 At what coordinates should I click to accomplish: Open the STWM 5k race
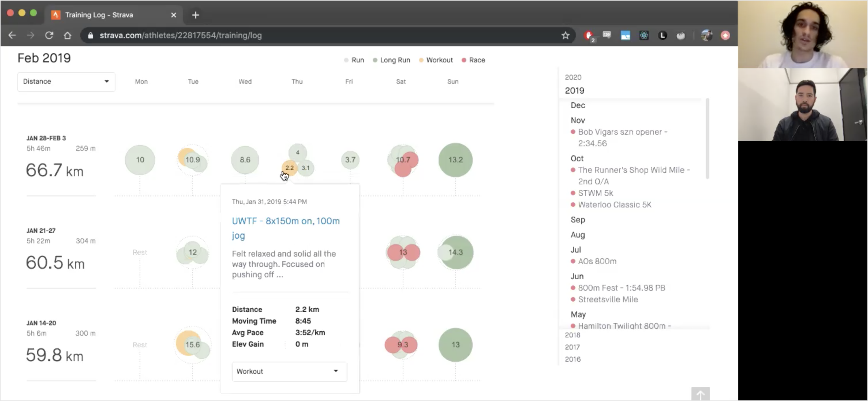pyautogui.click(x=596, y=193)
